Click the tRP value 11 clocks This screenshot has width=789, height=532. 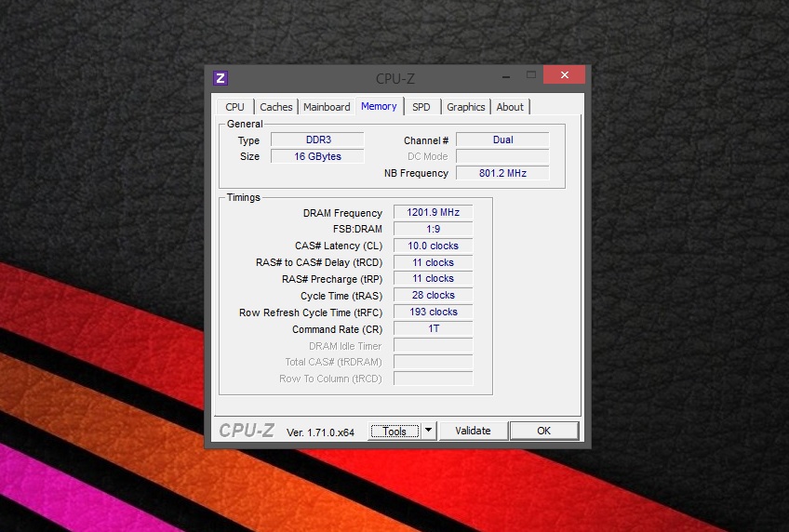[x=434, y=278]
